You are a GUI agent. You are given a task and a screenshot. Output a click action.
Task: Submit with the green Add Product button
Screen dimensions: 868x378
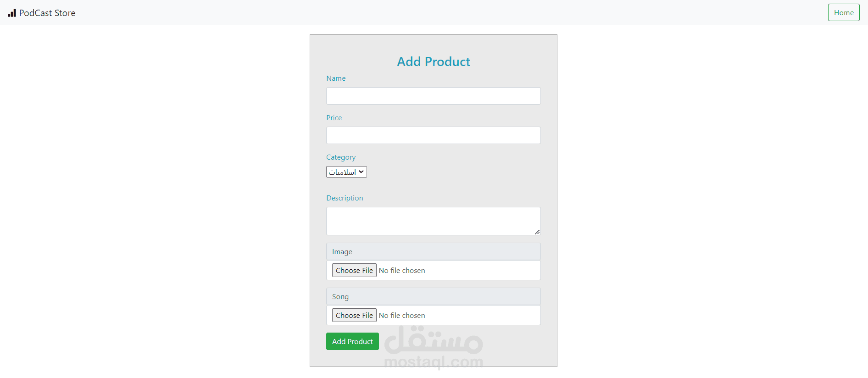[x=352, y=341]
